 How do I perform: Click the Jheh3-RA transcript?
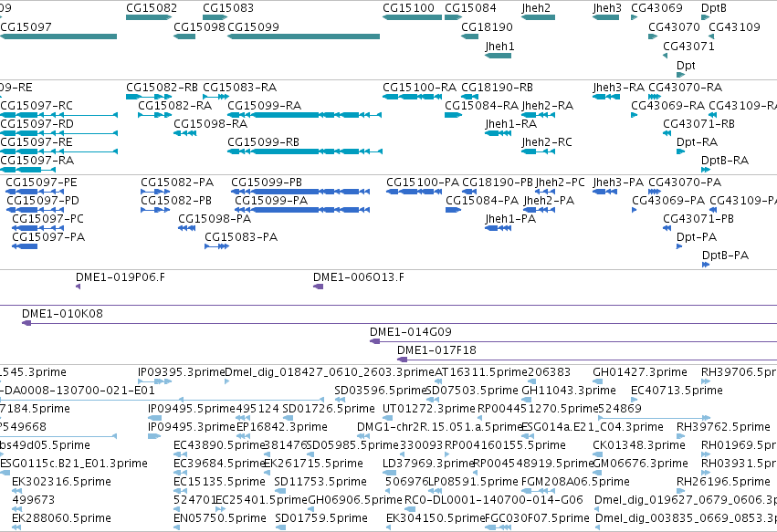pyautogui.click(x=606, y=97)
